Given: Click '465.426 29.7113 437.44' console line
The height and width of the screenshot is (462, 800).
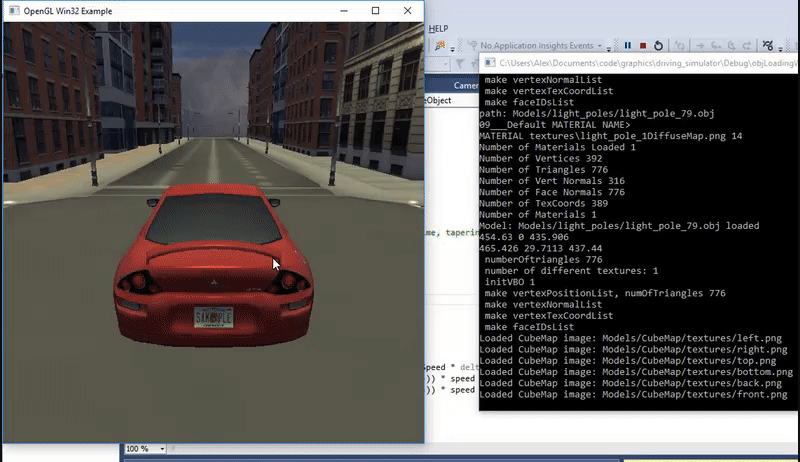Looking at the screenshot, I should pos(541,248).
